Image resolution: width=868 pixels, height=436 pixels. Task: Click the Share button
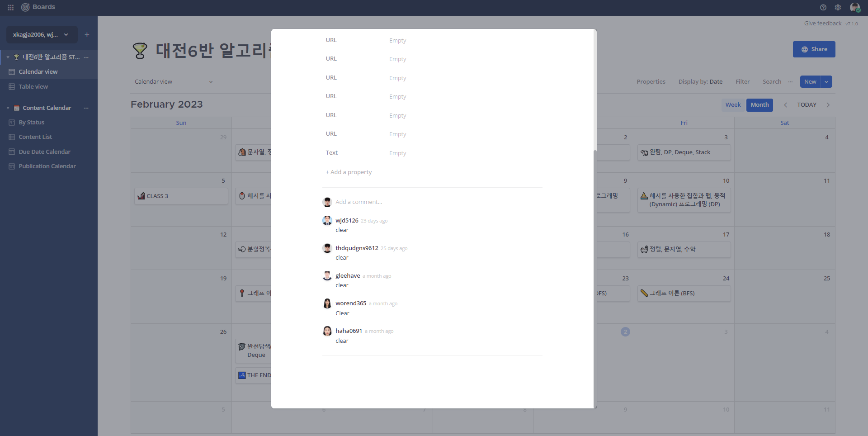(x=814, y=49)
